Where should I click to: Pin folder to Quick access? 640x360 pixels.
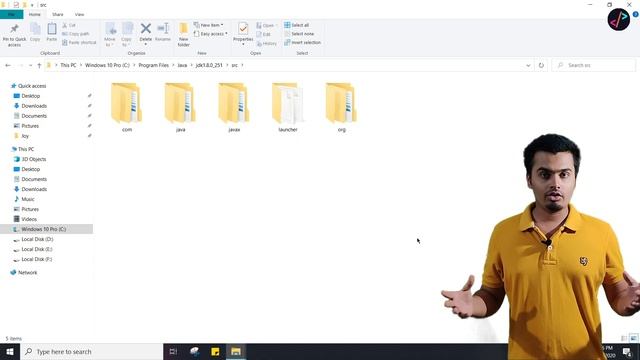[14, 35]
